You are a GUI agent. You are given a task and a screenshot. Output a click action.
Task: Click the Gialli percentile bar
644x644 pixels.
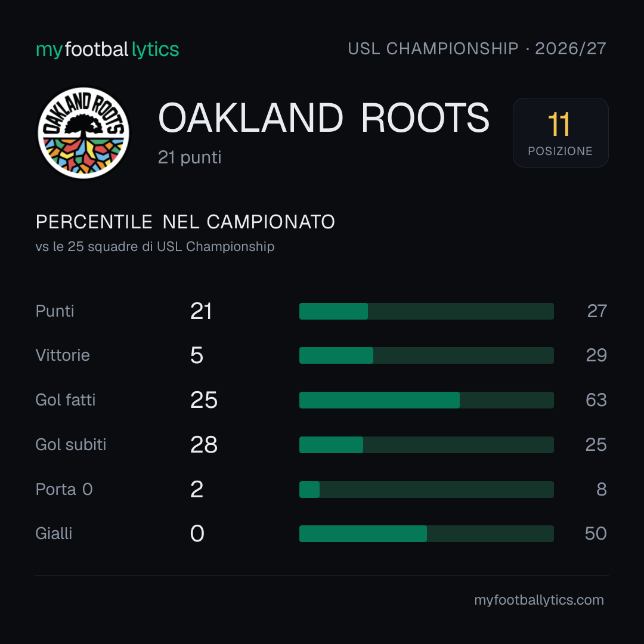pos(426,534)
